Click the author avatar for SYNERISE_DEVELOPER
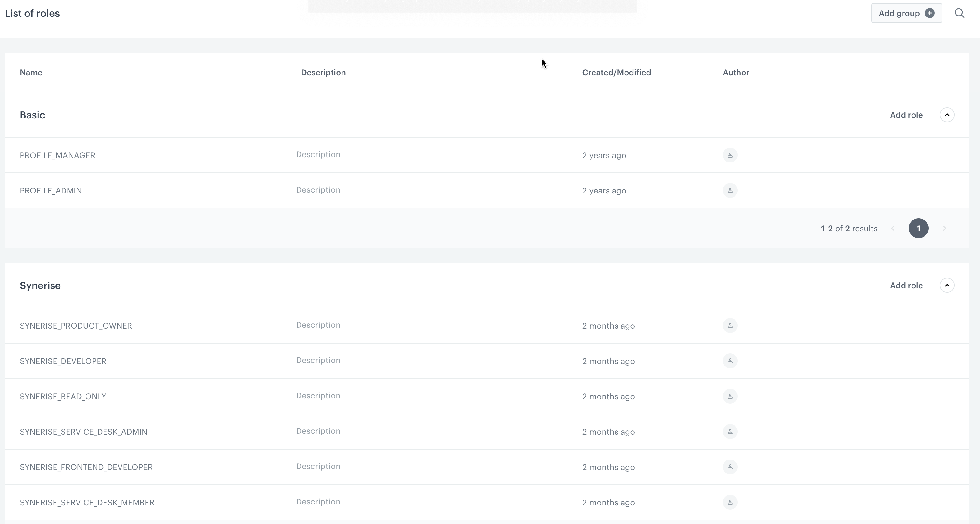Screen dimensions: 980x524 click(730, 361)
